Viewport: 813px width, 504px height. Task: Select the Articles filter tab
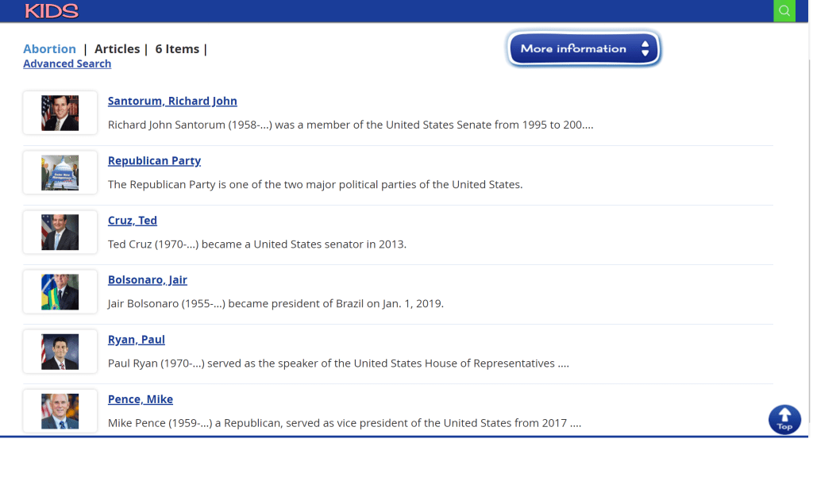(117, 49)
